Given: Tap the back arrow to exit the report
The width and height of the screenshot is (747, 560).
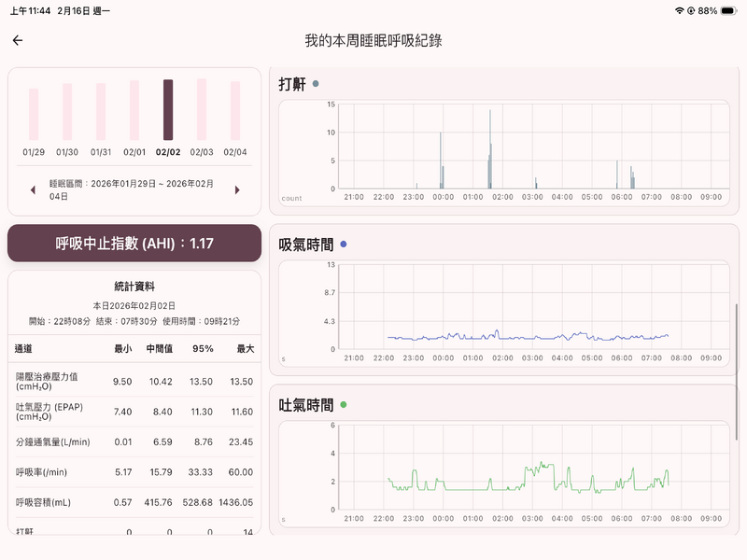Looking at the screenshot, I should click(x=18, y=39).
